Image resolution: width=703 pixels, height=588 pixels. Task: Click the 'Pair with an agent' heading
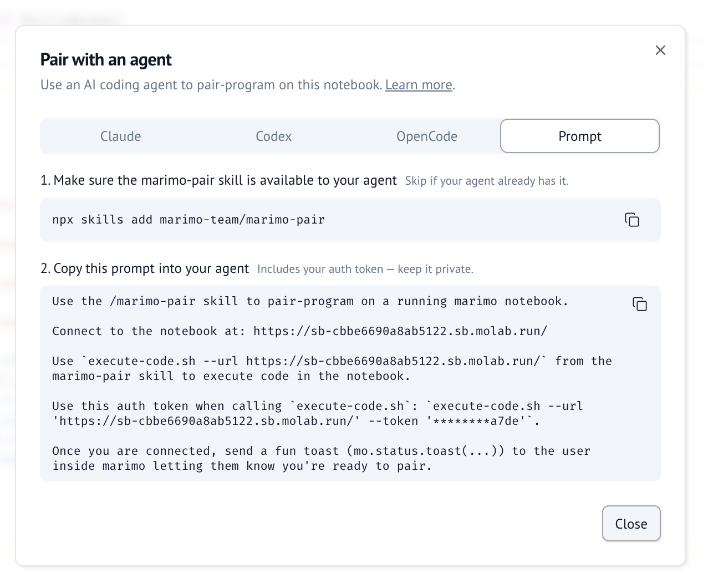(106, 59)
